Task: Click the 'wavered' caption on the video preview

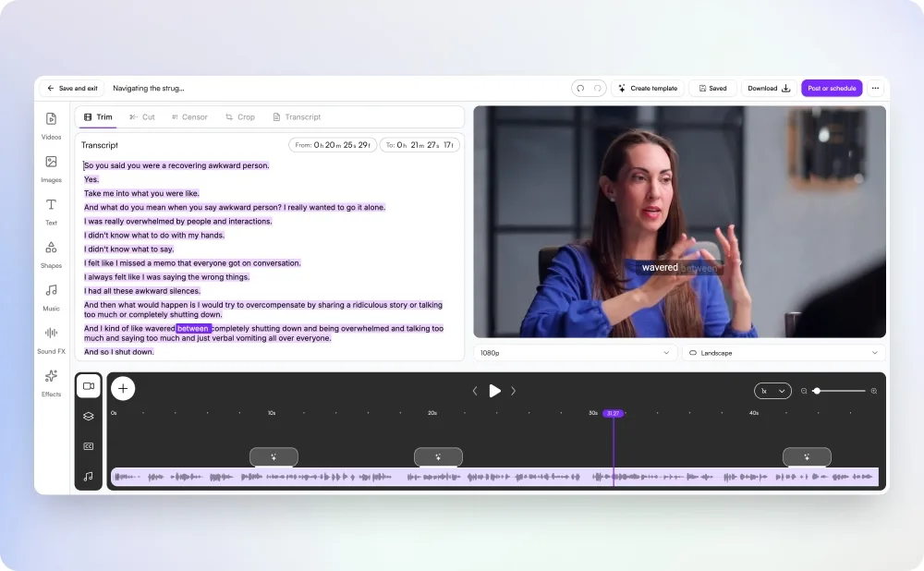Action: 660,268
